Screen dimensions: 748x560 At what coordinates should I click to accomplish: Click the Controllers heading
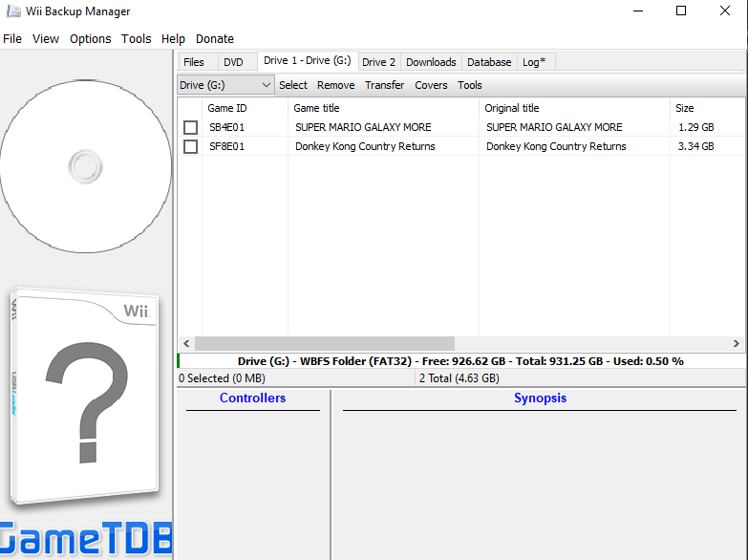[x=252, y=398]
